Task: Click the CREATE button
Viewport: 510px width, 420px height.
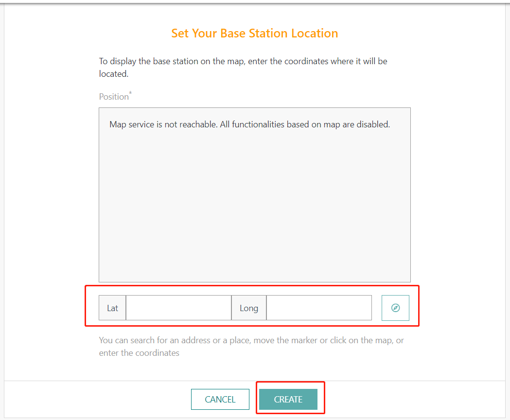Action: click(x=288, y=399)
